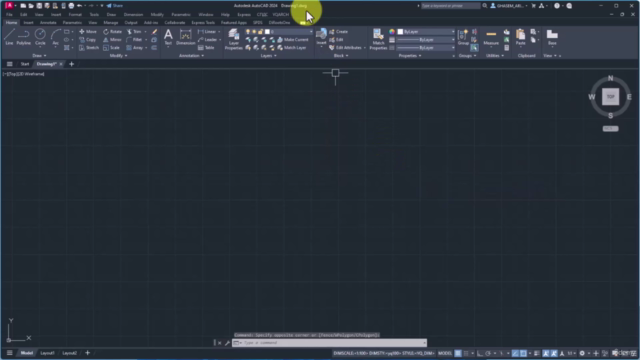Select the Arc tool
Image resolution: width=640 pixels, height=360 pixels.
56,37
